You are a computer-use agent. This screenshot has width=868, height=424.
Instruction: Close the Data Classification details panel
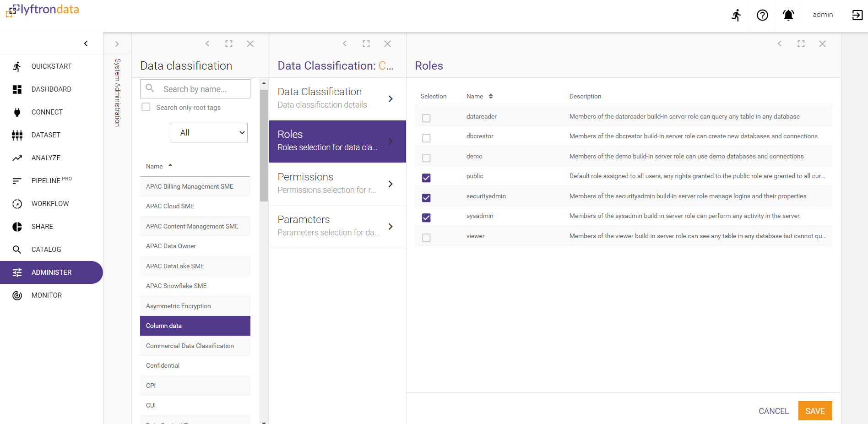pyautogui.click(x=387, y=44)
